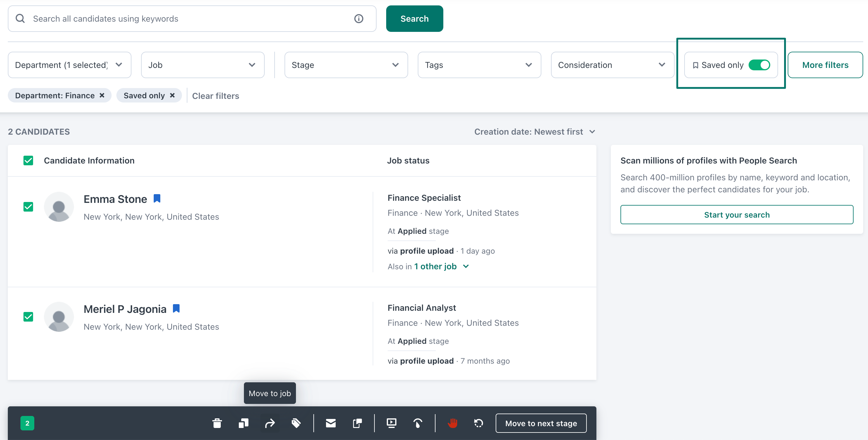
Task: Open the Consideration filter dropdown
Action: tap(612, 65)
